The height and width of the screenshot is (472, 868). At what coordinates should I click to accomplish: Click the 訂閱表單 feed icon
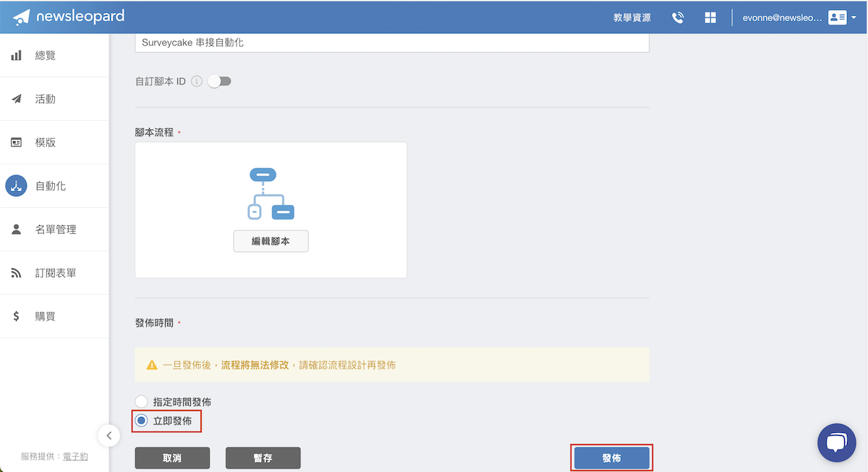point(16,273)
